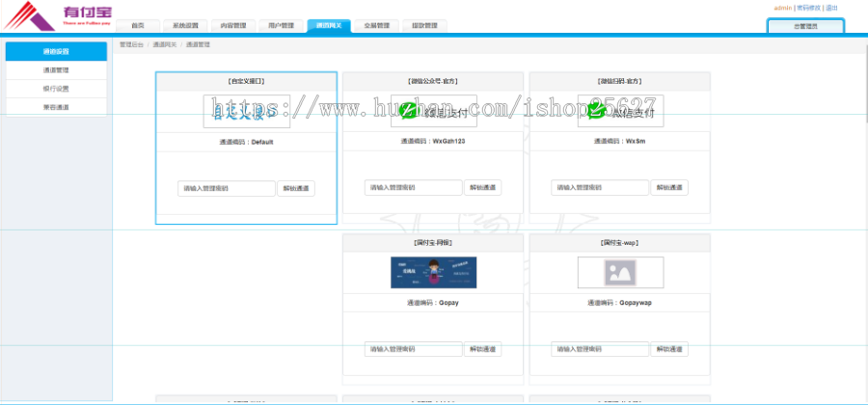Screen dimensions: 868x405
Task: Click the 密码修改 link
Action: coord(808,8)
